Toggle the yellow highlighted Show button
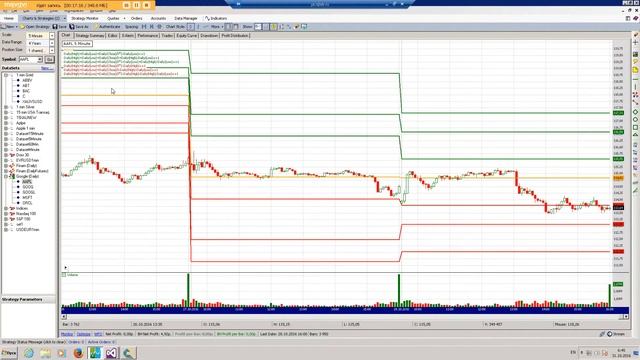Image resolution: width=640 pixels, height=360 pixels. [273, 27]
